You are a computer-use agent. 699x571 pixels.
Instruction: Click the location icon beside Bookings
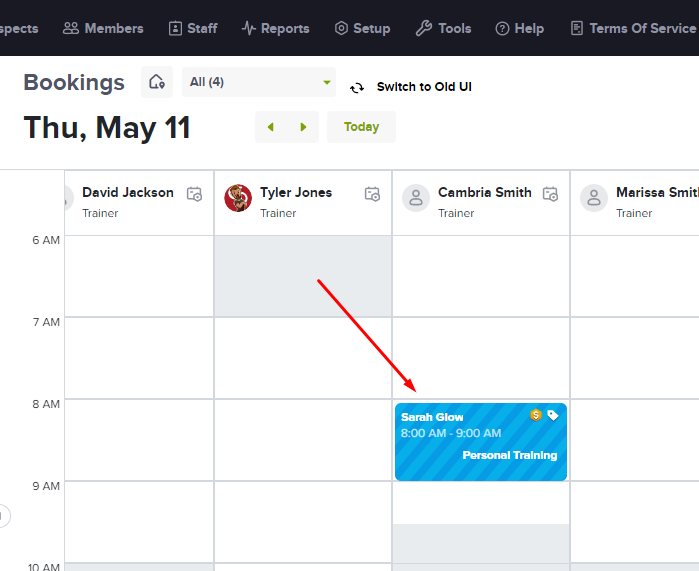coord(157,82)
